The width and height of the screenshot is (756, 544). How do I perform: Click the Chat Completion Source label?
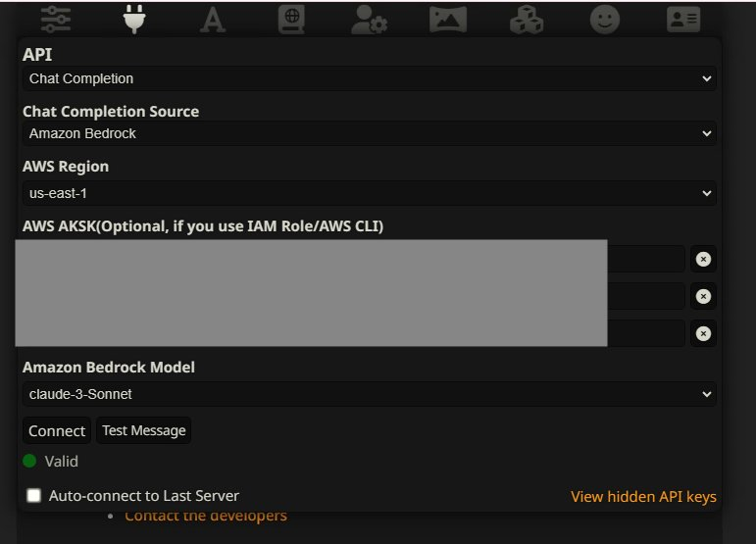[x=111, y=112]
